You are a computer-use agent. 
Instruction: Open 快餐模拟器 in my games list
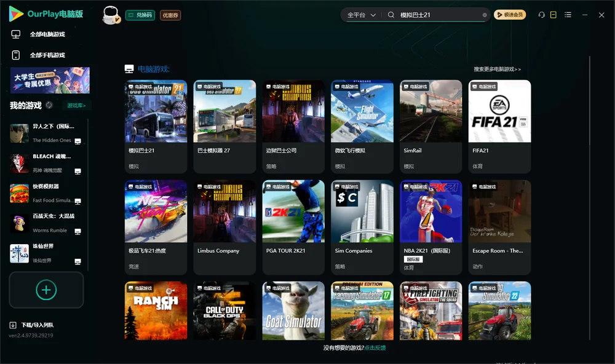pos(46,193)
